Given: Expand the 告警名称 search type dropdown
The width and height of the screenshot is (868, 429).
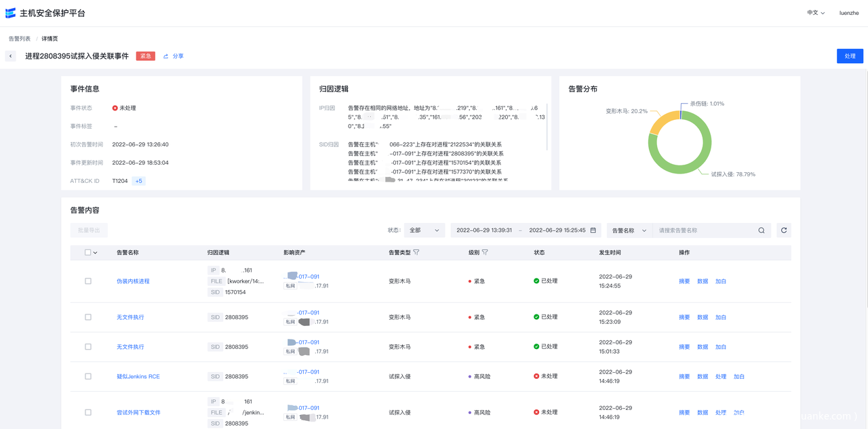Looking at the screenshot, I should click(x=629, y=230).
